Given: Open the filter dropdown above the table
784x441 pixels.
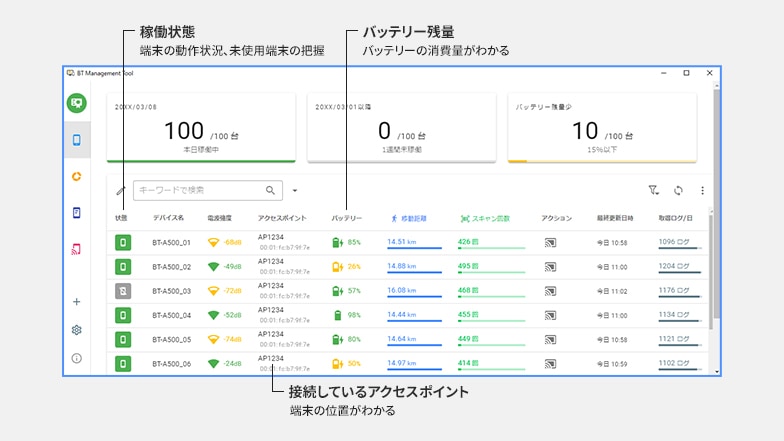Looking at the screenshot, I should click(654, 190).
